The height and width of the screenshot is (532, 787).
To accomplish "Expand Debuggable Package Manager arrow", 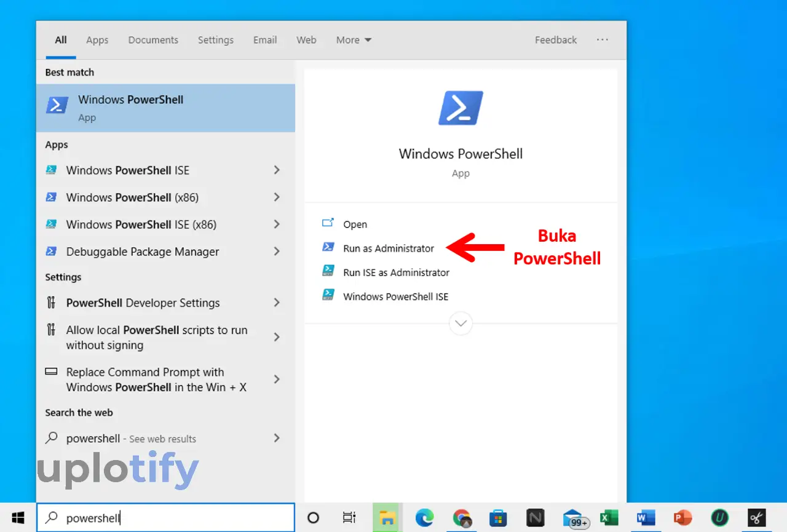I will (x=277, y=251).
